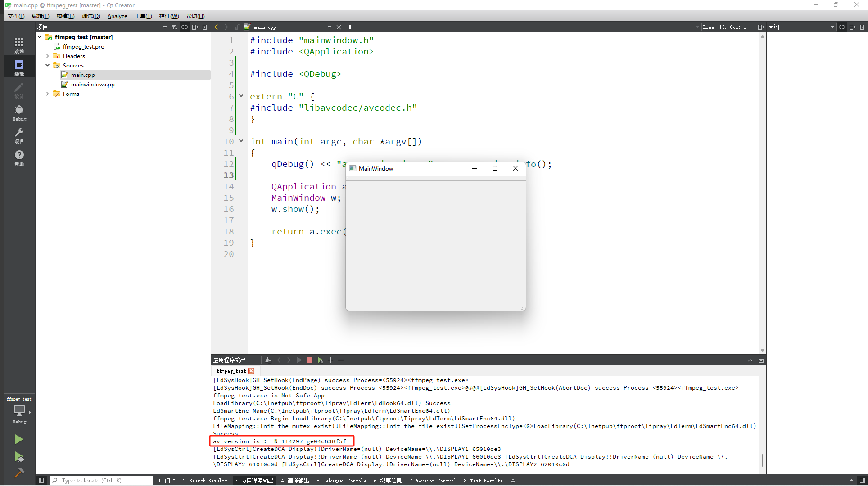This screenshot has width=868, height=486.
Task: Expand the Headers folder
Action: coord(48,56)
